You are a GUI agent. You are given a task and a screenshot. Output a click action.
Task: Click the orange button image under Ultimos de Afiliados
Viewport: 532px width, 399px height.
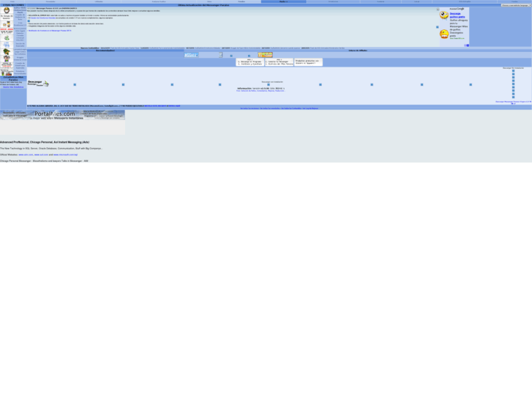tap(265, 55)
